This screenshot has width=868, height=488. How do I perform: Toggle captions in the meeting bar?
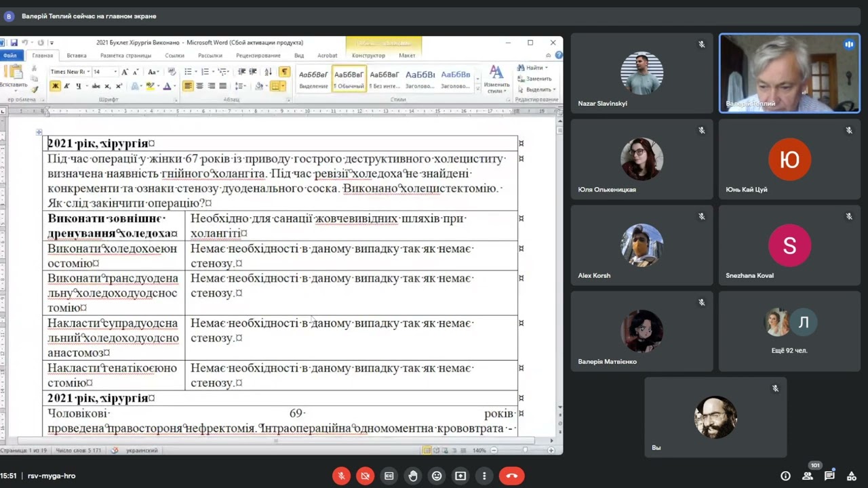tap(389, 476)
